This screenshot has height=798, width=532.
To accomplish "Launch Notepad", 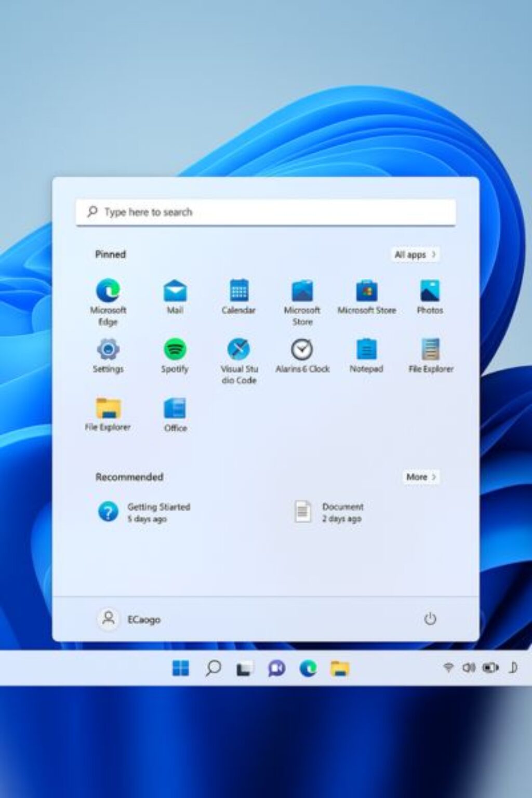I will pos(366,355).
